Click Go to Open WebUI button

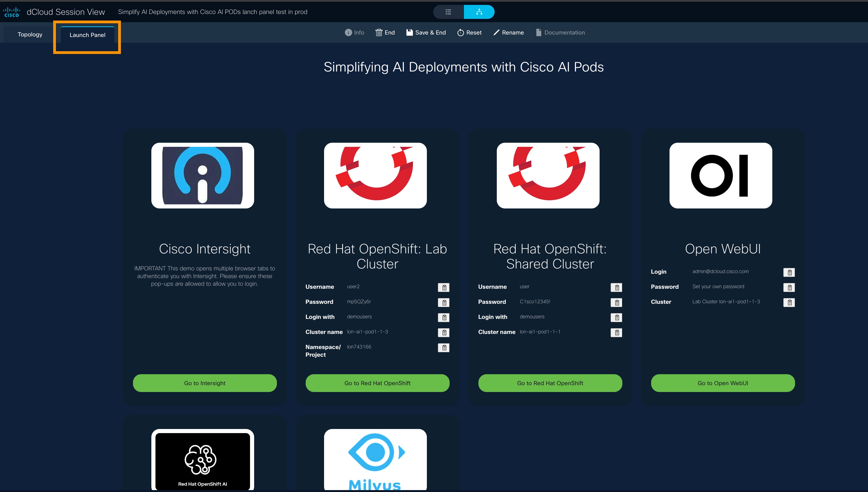tap(723, 383)
